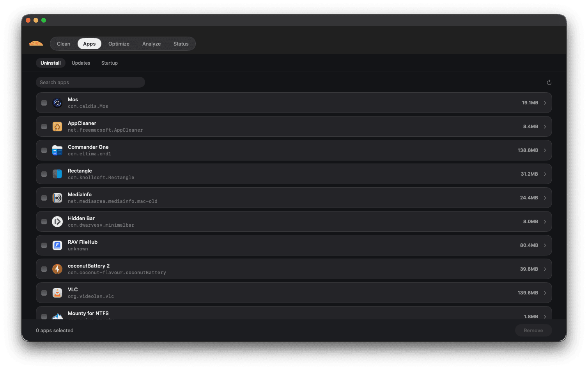The image size is (588, 370).
Task: Switch to the Updates sub-tab
Action: (81, 63)
